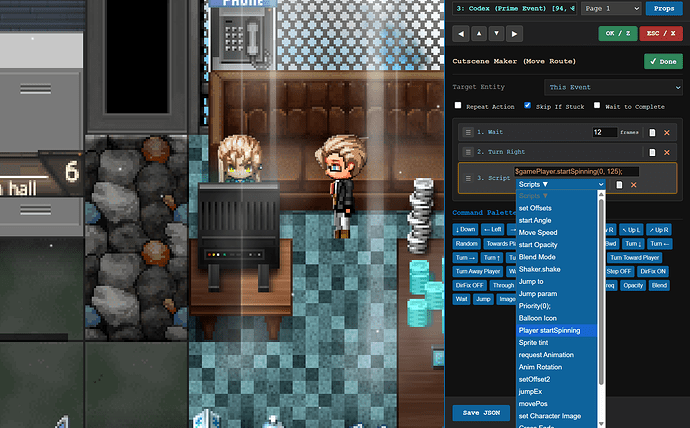Choose set Character Image from scripts list
This screenshot has width=690, height=428.
click(557, 416)
